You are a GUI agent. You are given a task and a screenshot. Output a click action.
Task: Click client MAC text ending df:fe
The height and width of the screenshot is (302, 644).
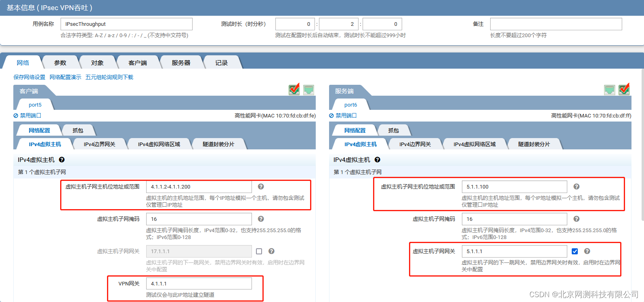275,115
